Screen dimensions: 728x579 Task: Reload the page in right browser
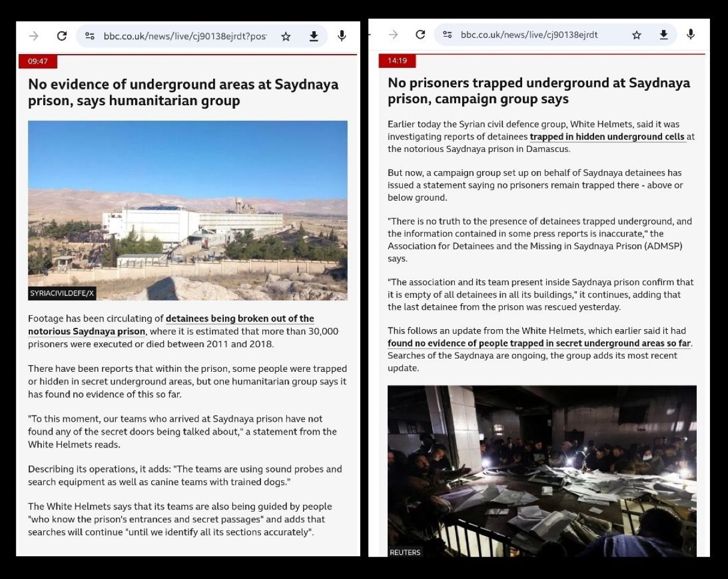coord(420,35)
